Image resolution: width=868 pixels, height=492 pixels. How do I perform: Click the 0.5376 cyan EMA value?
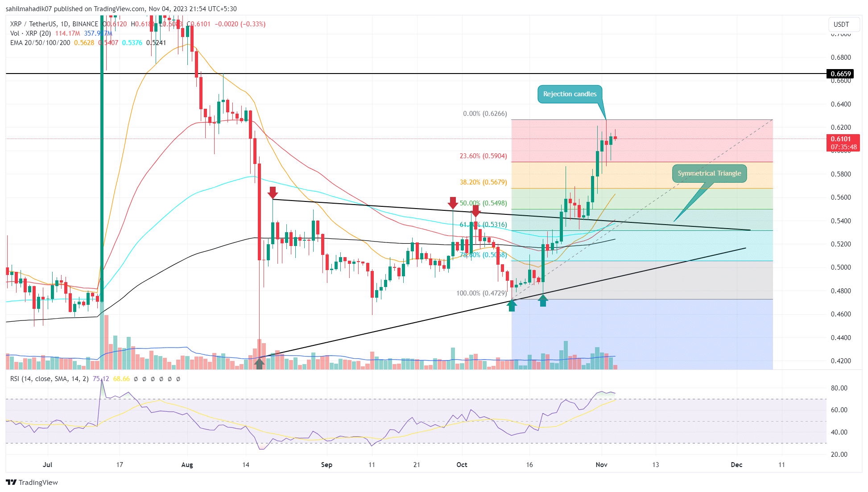tap(132, 43)
